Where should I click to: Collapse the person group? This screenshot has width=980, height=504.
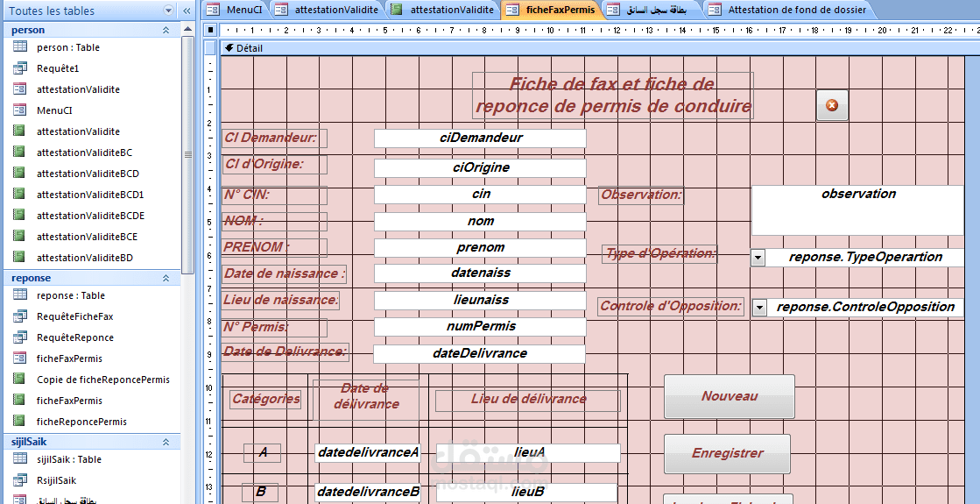(166, 30)
